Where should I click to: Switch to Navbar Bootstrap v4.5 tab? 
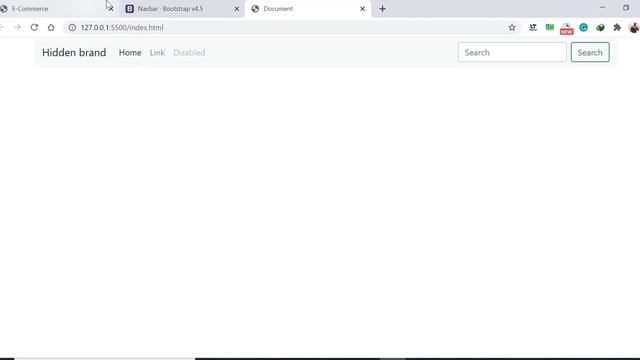click(181, 9)
